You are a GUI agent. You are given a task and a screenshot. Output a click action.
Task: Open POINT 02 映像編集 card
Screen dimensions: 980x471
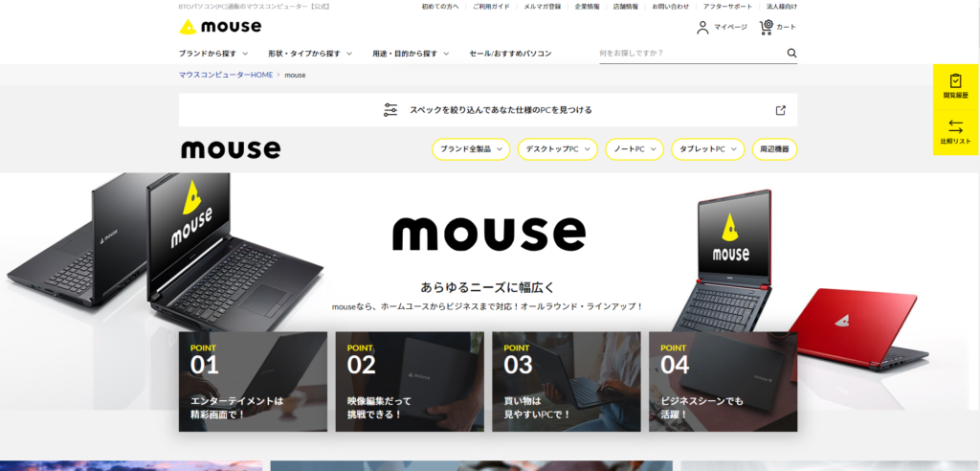[410, 382]
